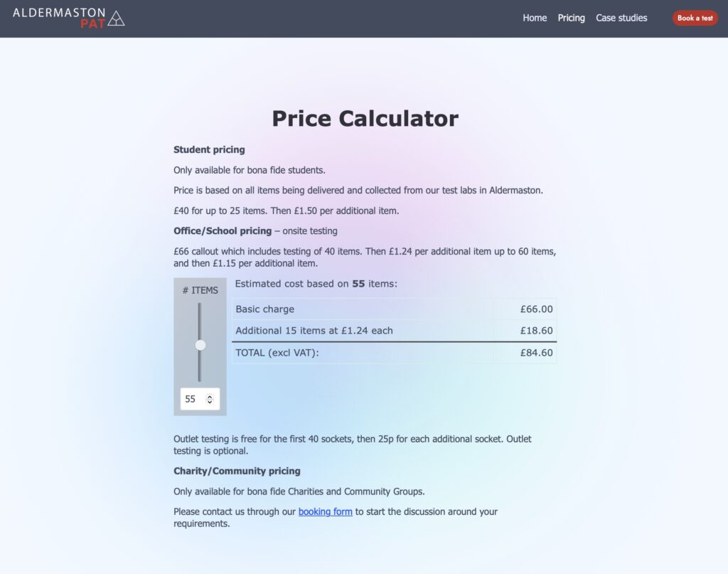Click the slider track below the thumb

click(200, 366)
